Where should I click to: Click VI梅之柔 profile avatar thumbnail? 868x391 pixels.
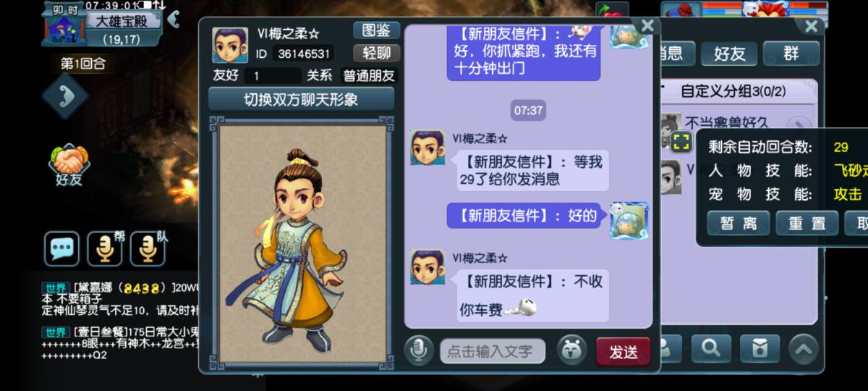pos(230,45)
